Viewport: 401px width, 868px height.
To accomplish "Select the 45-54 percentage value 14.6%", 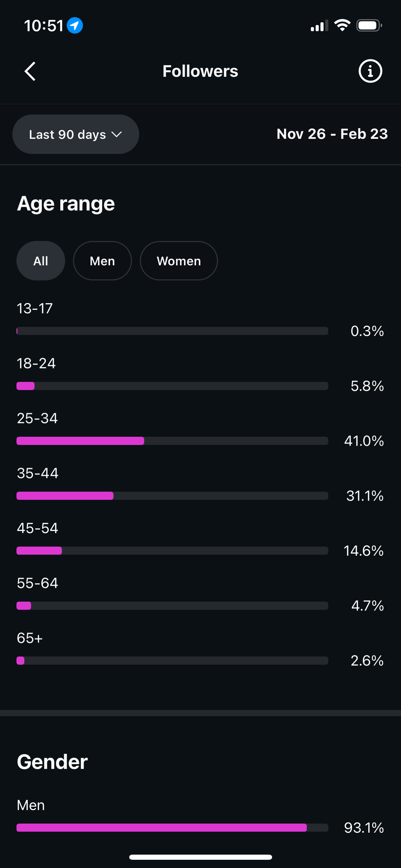I will [363, 551].
